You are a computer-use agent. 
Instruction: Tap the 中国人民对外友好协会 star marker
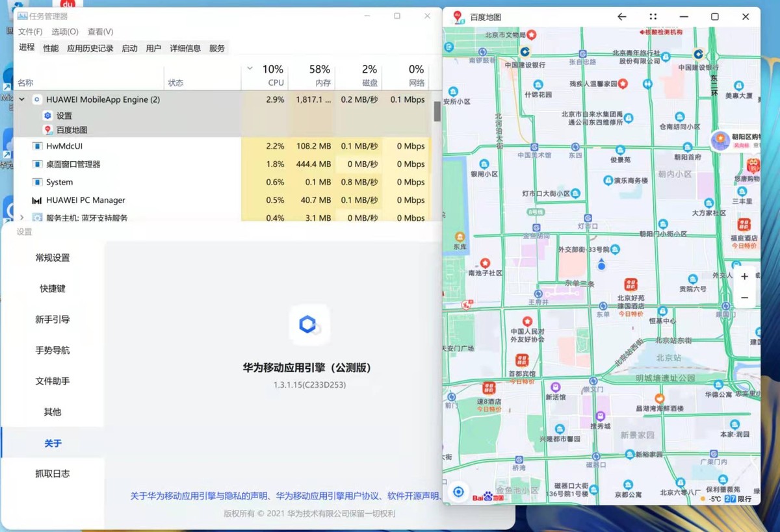pos(527,321)
